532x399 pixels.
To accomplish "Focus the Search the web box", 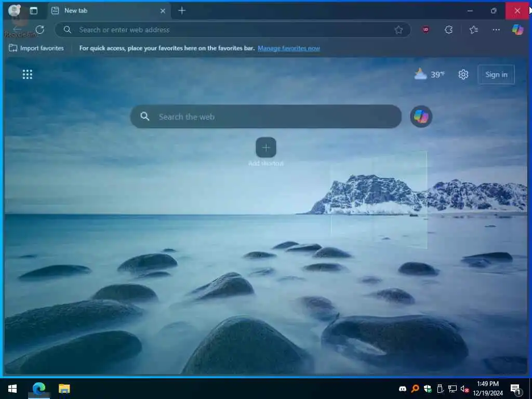I will (x=265, y=117).
